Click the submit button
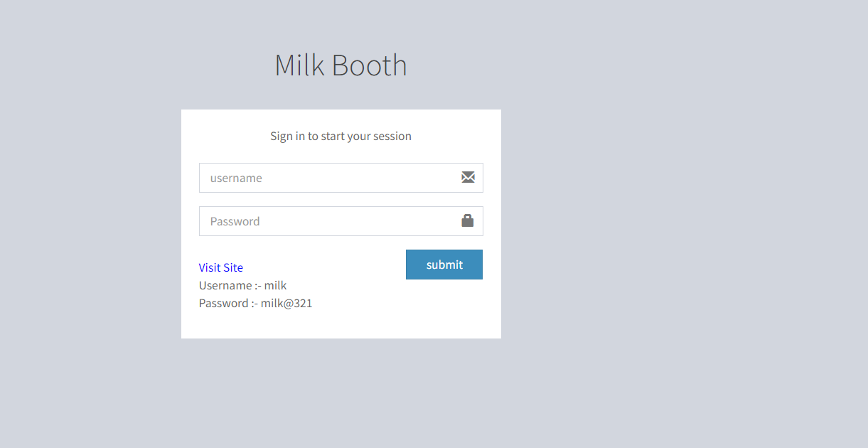This screenshot has height=448, width=868. coord(444,264)
